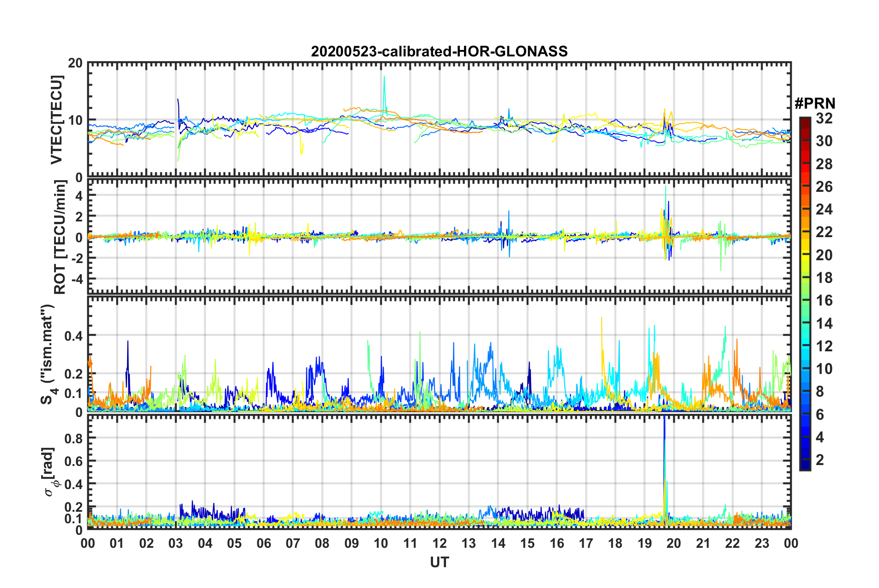Screen dimensions: 879x588
Task: Click the VTEC[TECU] axis label
Action: (56, 120)
